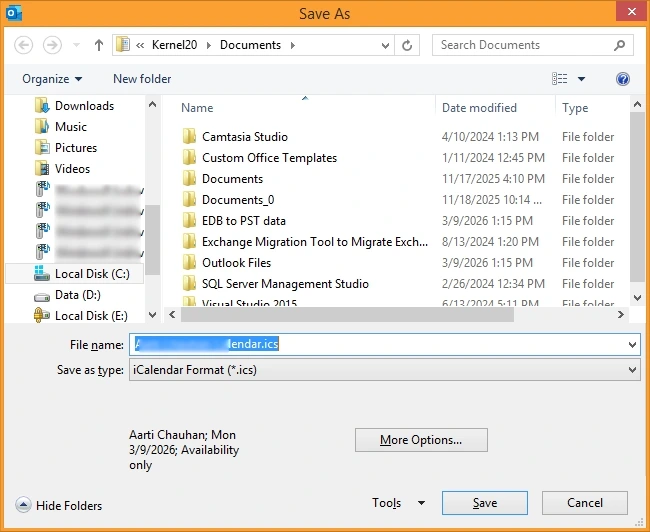Click the Up one level arrow
The height and width of the screenshot is (532, 650).
coord(99,45)
